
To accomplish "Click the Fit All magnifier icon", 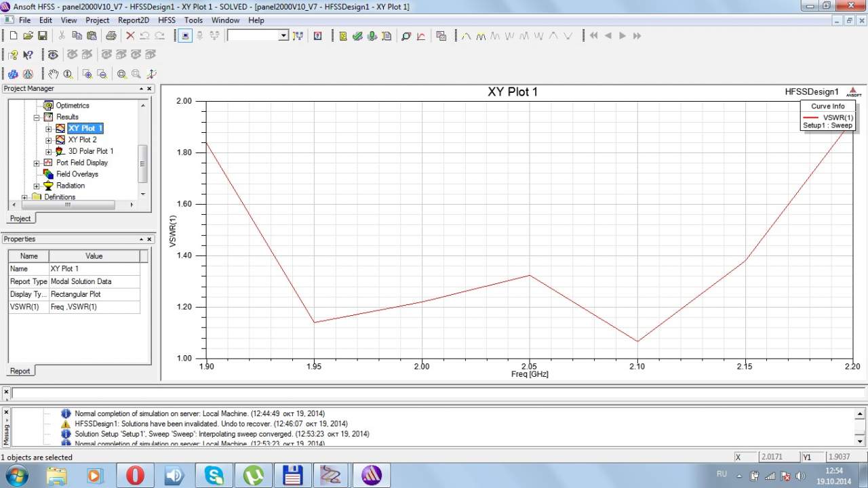I will [x=122, y=74].
